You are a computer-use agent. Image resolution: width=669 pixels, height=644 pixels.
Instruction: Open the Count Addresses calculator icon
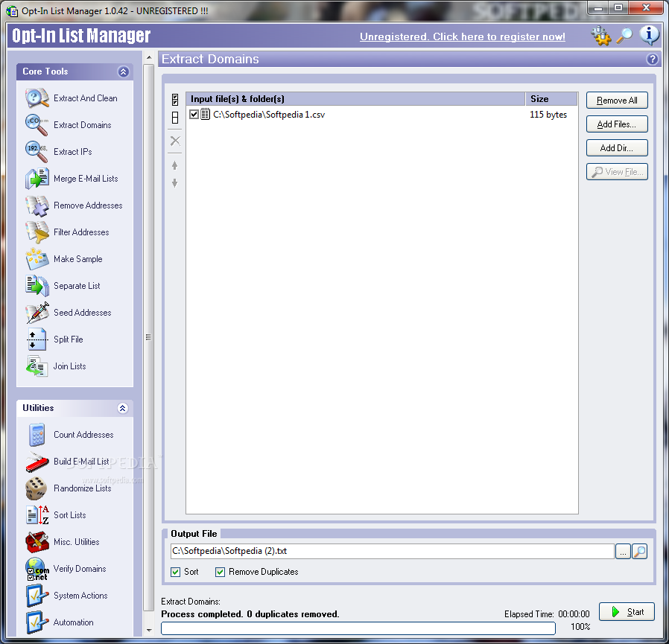37,435
